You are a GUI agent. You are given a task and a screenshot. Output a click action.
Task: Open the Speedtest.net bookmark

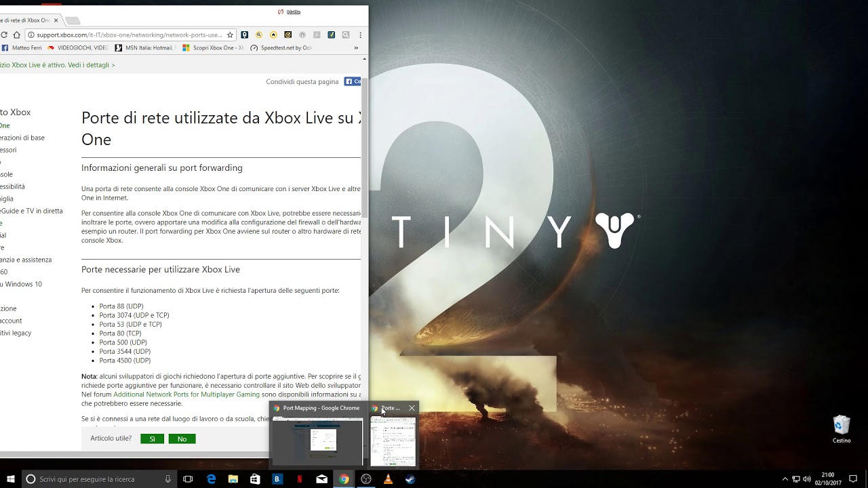pos(281,48)
